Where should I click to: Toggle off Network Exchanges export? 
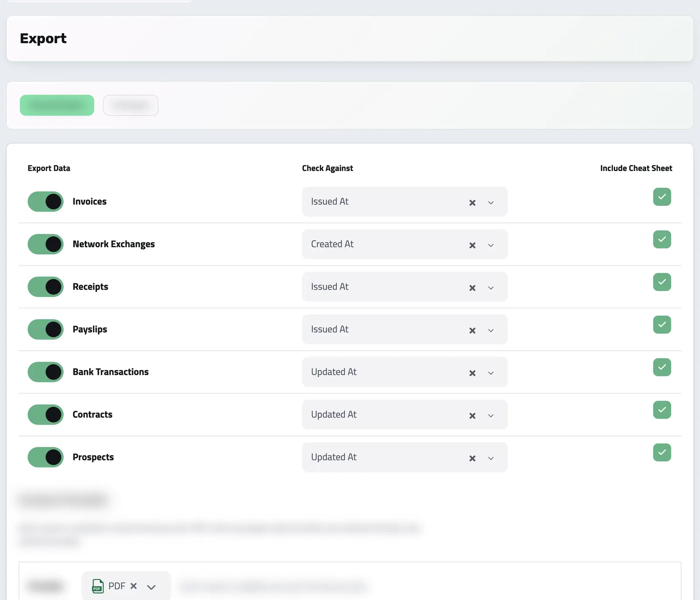[x=45, y=244]
